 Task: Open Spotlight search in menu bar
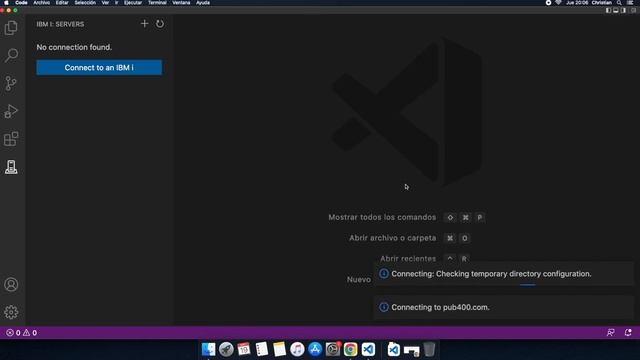tap(619, 2)
